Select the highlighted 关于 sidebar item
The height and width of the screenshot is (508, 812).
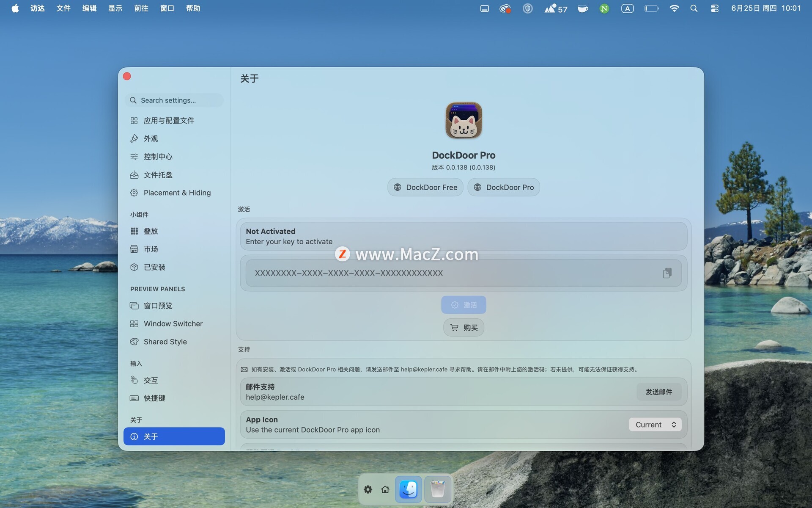pos(174,436)
